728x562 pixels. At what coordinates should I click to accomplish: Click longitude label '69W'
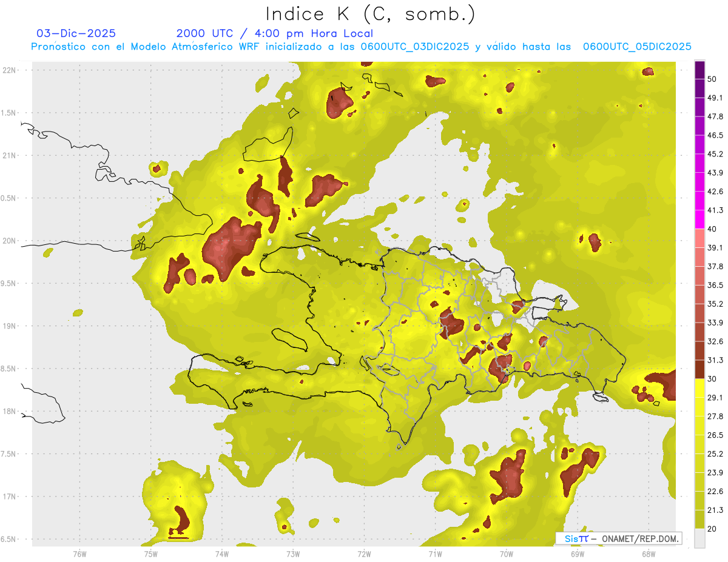coord(577,554)
